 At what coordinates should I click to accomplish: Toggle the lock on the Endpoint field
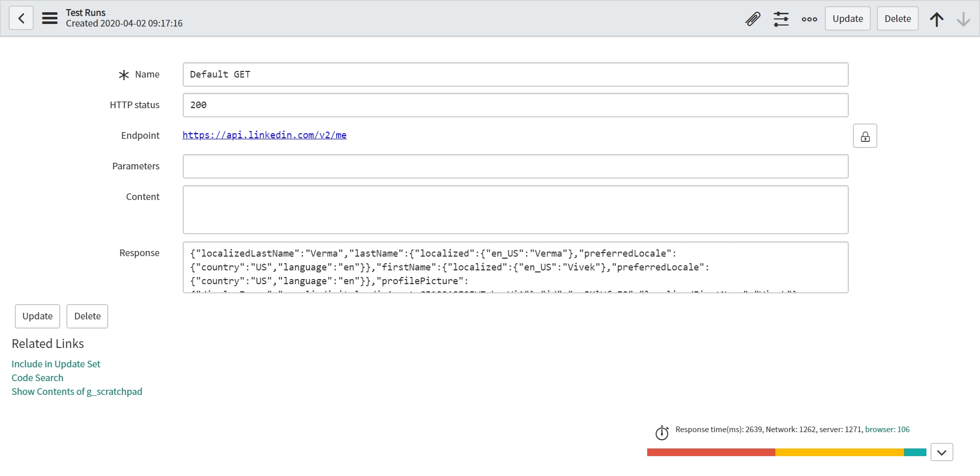click(865, 135)
